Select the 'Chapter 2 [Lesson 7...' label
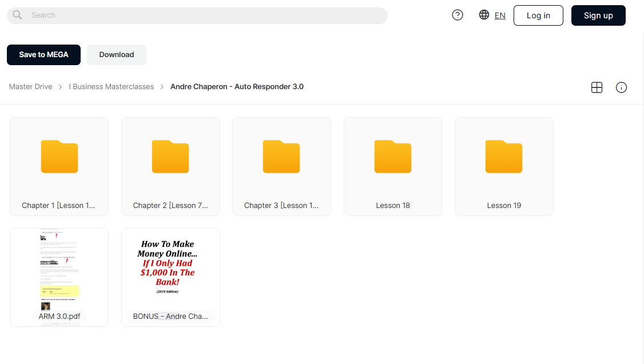This screenshot has height=364, width=644. tap(170, 206)
